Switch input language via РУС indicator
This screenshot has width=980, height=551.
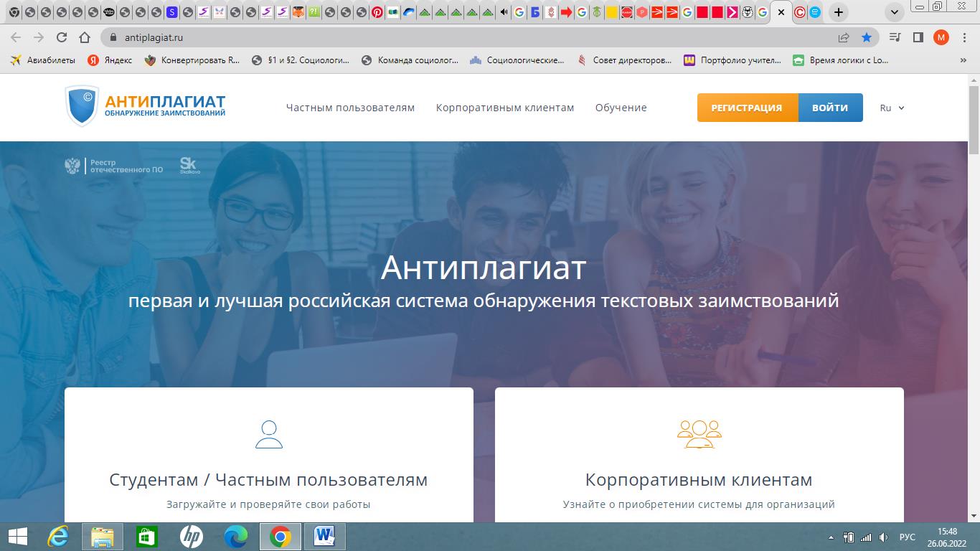pyautogui.click(x=907, y=537)
